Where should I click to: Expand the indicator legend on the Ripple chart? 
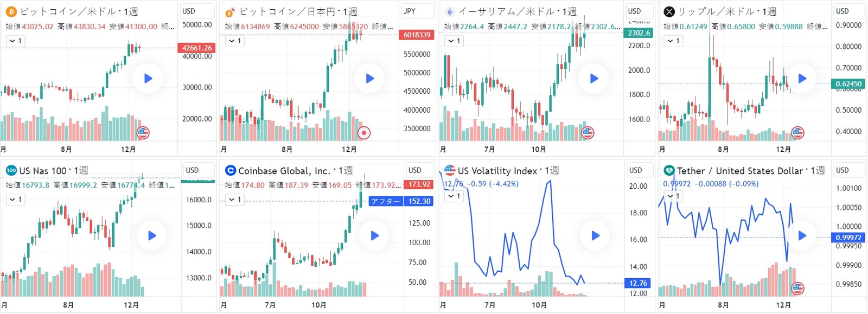click(673, 41)
